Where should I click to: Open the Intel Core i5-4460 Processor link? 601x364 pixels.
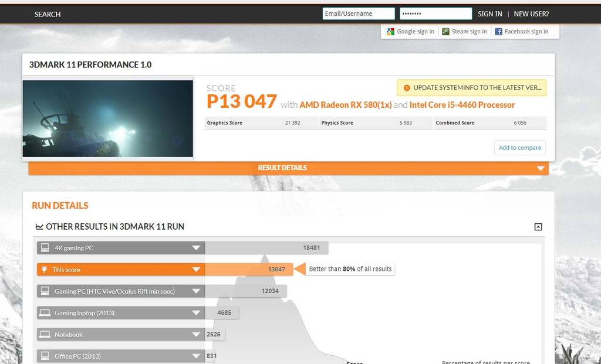tap(462, 105)
